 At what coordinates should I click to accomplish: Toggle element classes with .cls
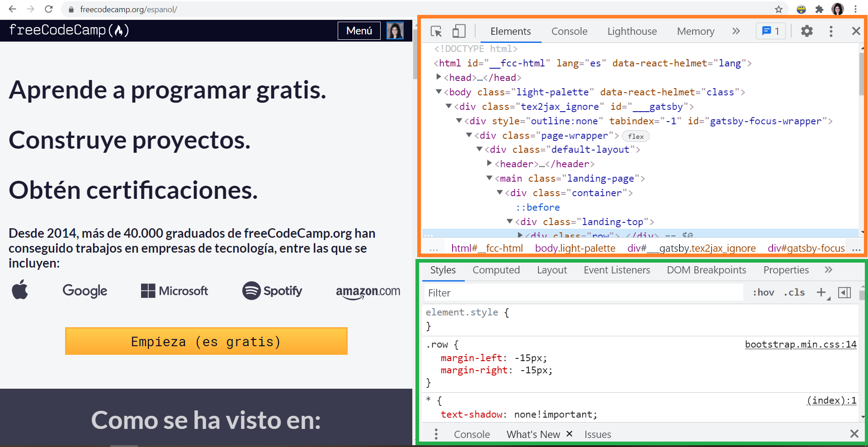pos(794,292)
